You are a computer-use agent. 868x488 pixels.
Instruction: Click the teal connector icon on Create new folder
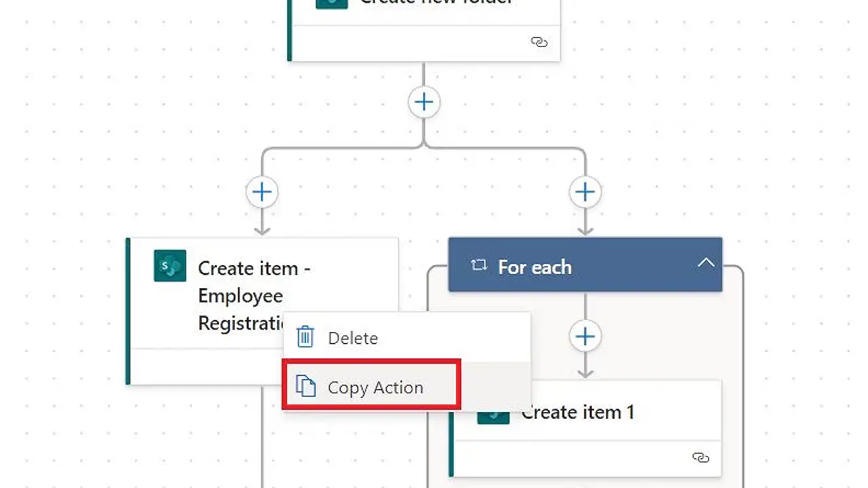[331, 3]
